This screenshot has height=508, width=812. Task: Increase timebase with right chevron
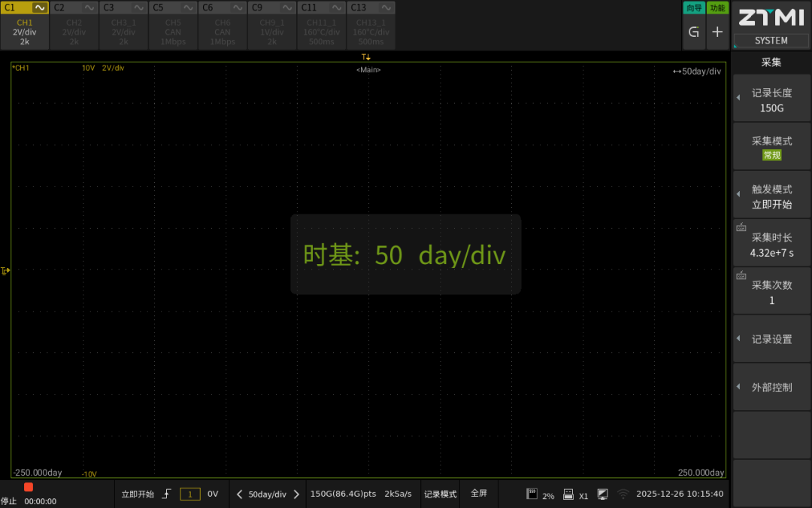(296, 494)
